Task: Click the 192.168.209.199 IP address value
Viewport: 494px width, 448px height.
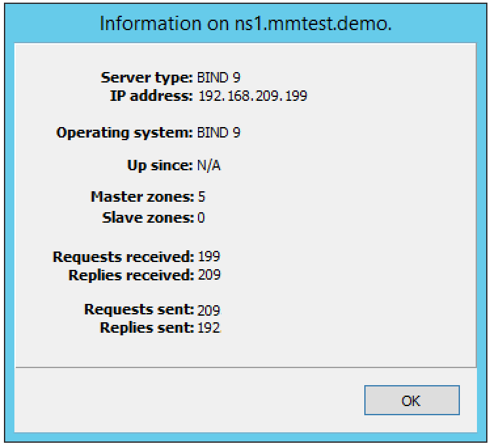Action: click(x=252, y=96)
